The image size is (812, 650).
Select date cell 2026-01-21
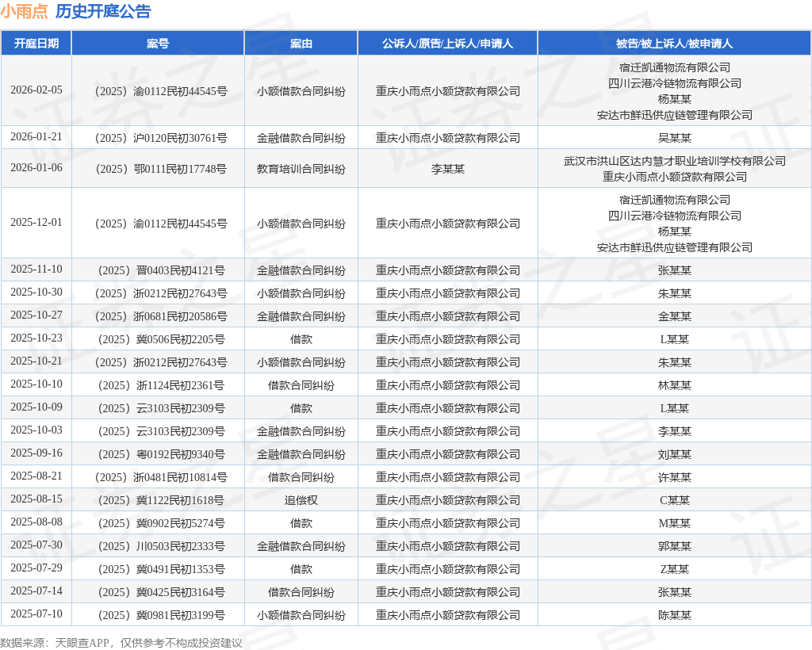click(x=36, y=136)
